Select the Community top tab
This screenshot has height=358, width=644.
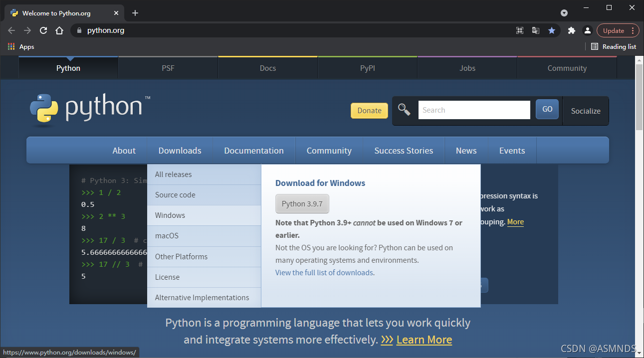(567, 68)
